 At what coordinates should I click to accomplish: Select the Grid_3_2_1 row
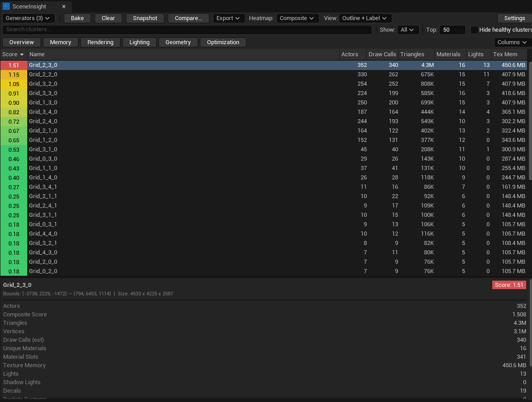[x=264, y=243]
